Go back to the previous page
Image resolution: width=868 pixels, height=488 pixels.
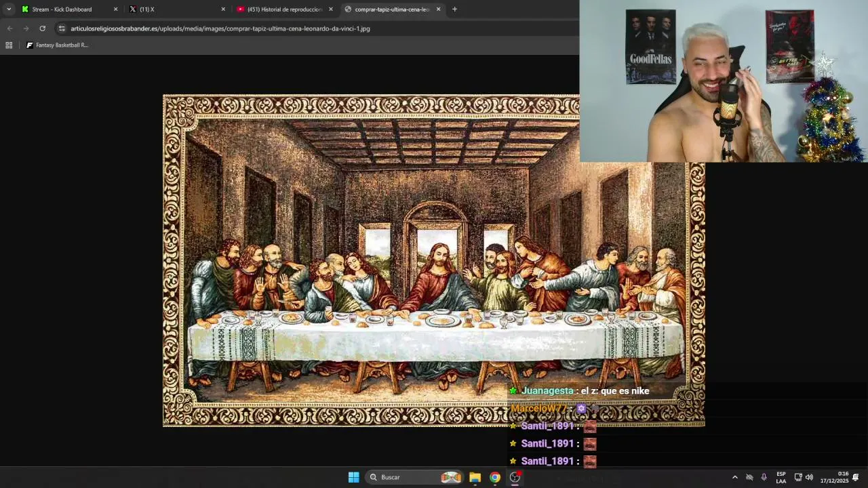9,28
